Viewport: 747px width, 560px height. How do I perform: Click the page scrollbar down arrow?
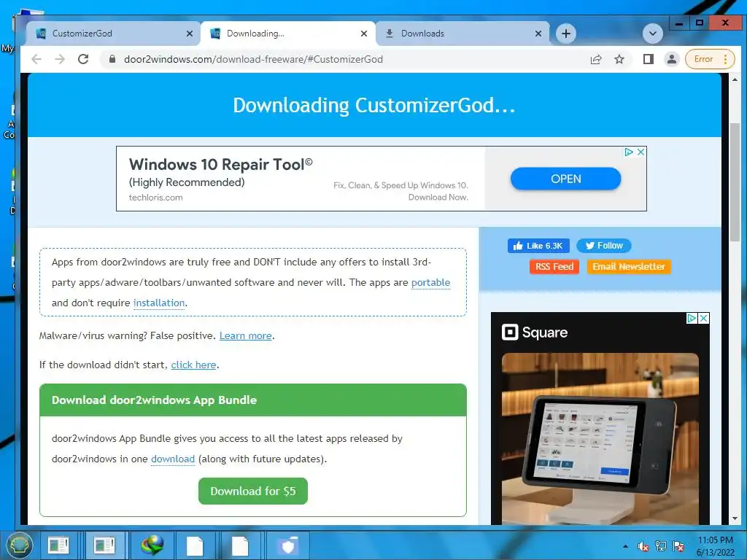(735, 518)
